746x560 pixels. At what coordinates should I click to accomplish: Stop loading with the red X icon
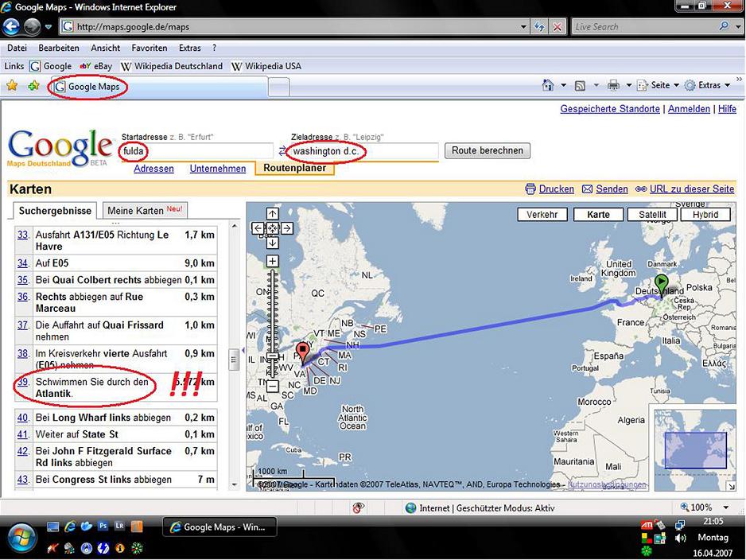pyautogui.click(x=558, y=27)
